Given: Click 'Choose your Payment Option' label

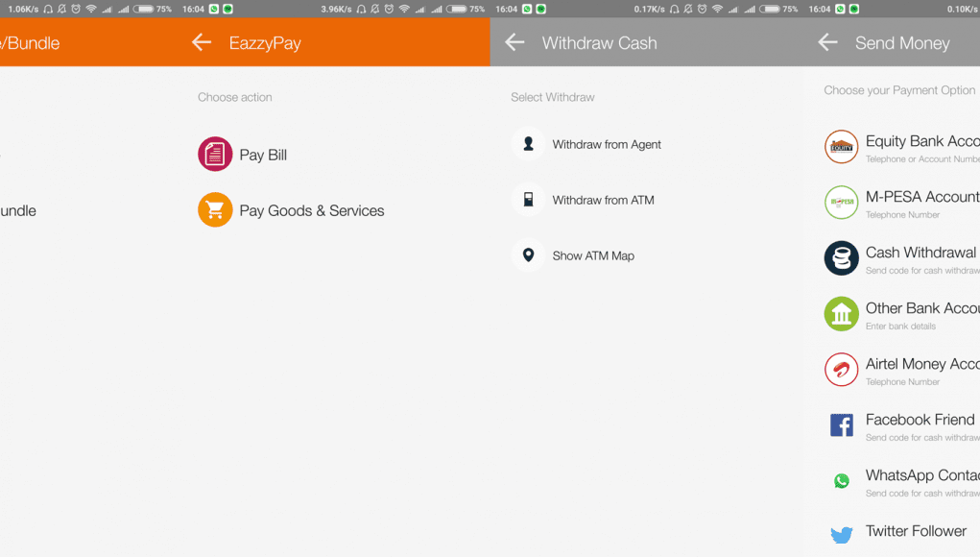Looking at the screenshot, I should (899, 90).
